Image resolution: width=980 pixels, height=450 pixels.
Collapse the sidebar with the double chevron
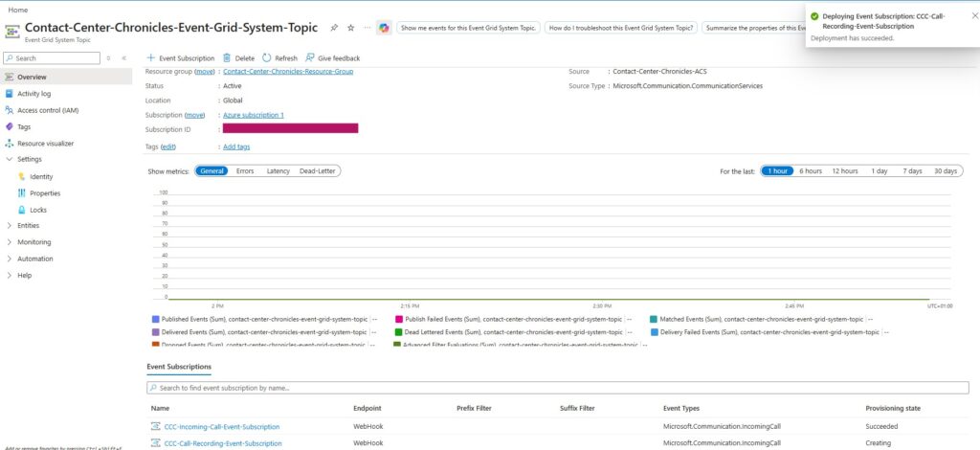(123, 58)
